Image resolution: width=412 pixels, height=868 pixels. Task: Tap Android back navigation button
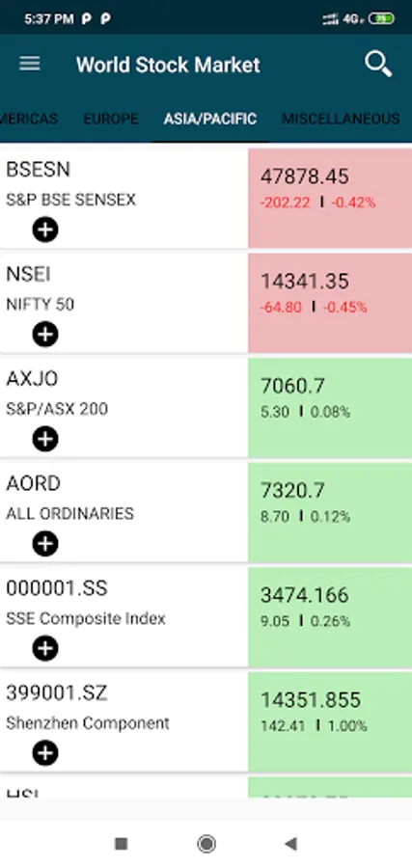click(x=290, y=844)
